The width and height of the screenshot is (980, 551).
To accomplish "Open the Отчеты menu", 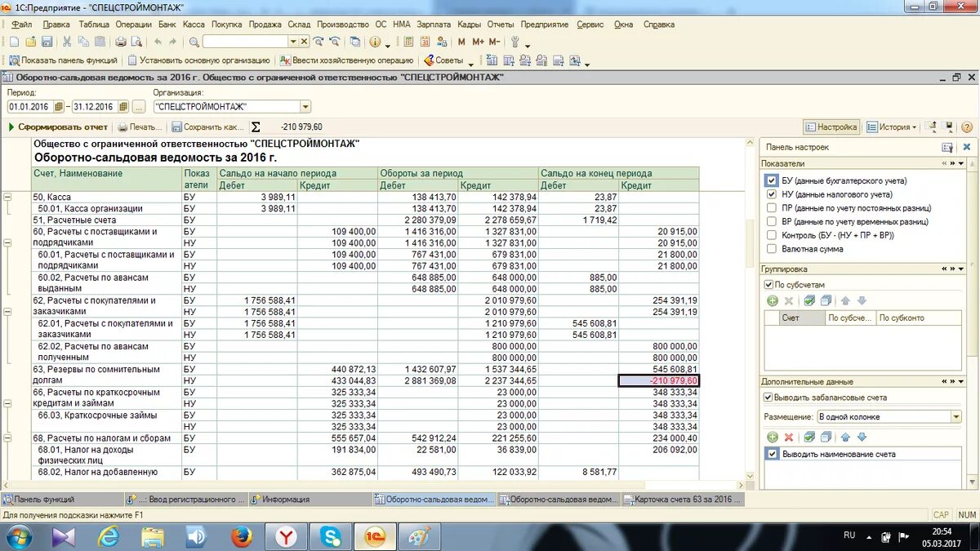I will coord(501,24).
